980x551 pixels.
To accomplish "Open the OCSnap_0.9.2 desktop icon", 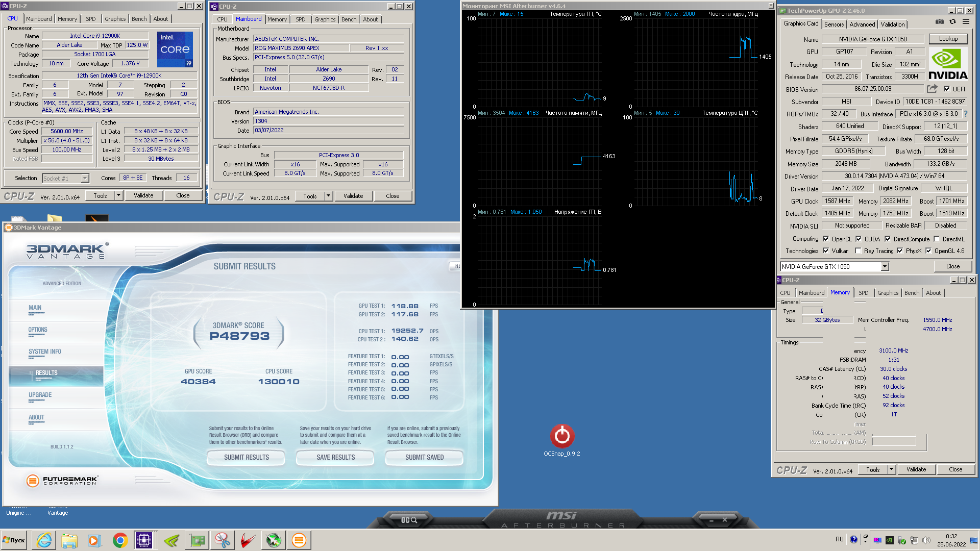I will [x=562, y=440].
